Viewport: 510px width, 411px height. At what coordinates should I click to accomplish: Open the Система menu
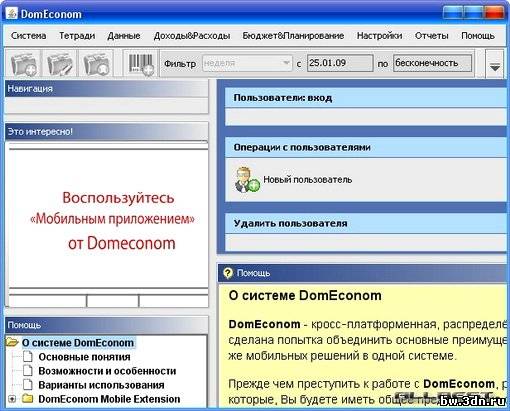29,36
